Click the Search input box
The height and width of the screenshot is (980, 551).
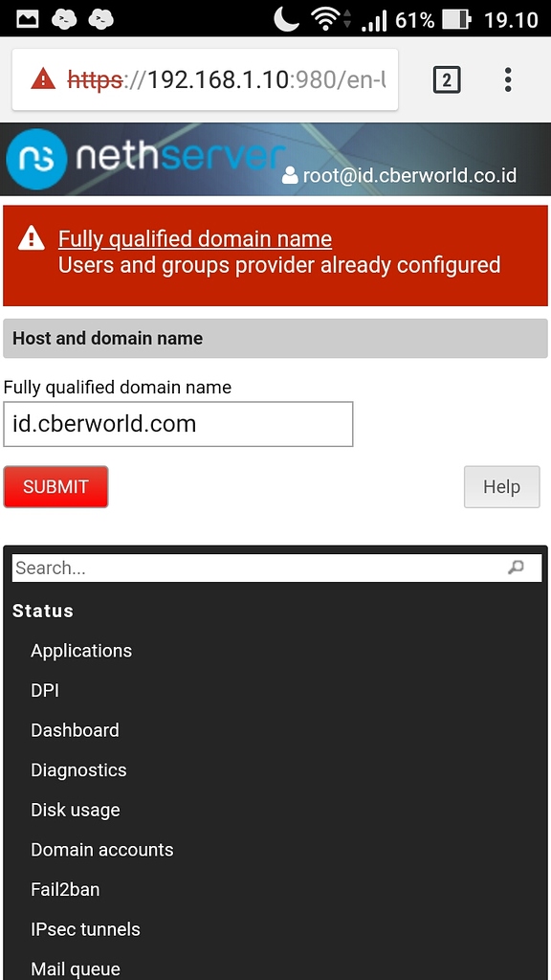coord(239,568)
